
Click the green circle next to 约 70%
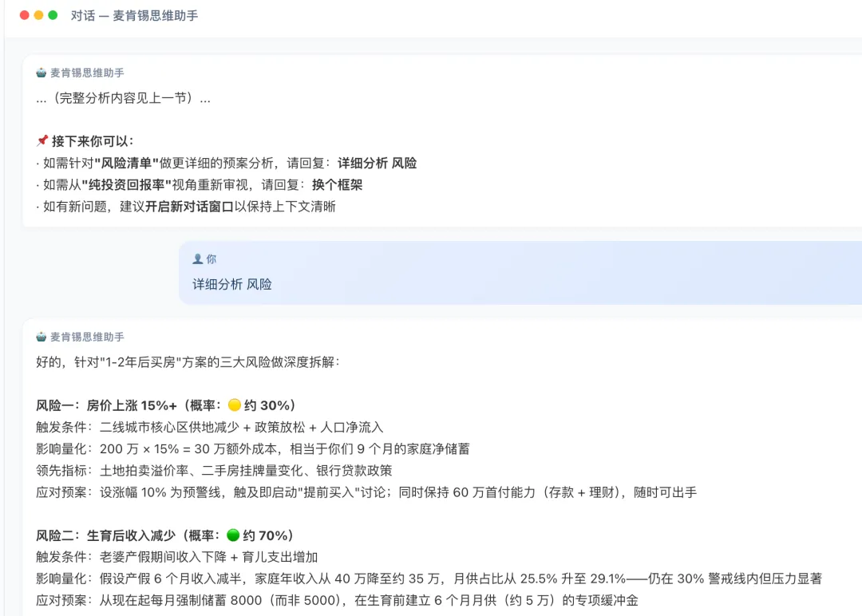[x=233, y=535]
